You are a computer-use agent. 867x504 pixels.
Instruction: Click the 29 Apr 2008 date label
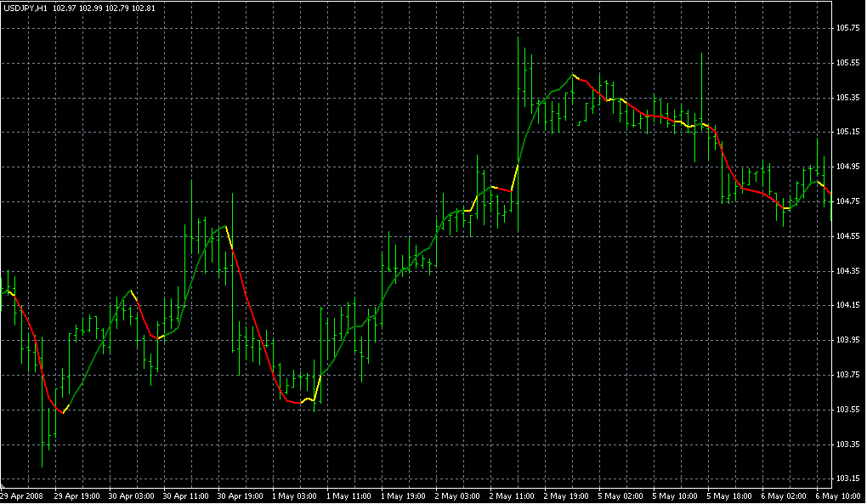21,496
